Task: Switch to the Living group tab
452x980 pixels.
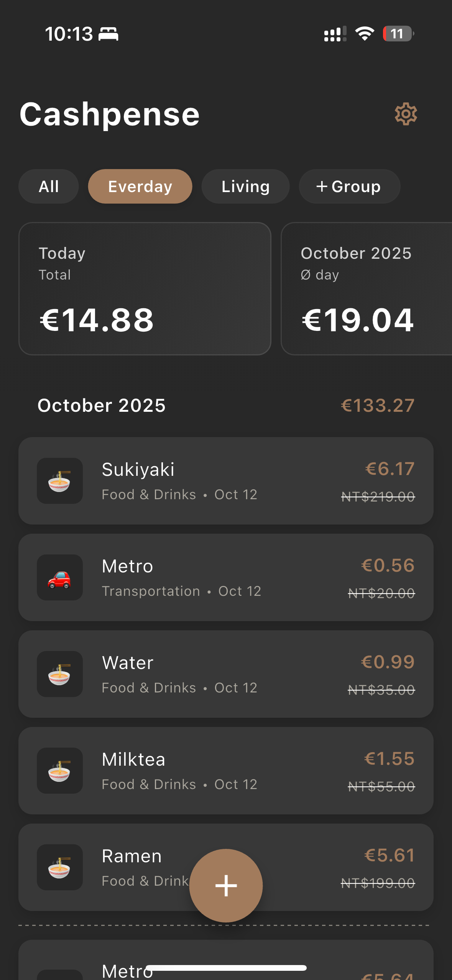Action: click(245, 187)
